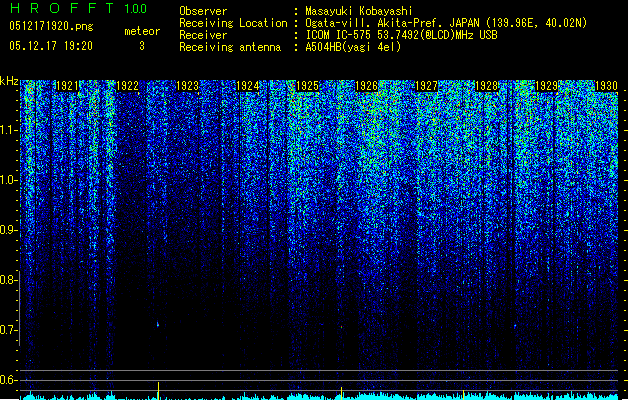This screenshot has width=629, height=400.
Task: Click the 1926 time marker
Action: point(367,86)
